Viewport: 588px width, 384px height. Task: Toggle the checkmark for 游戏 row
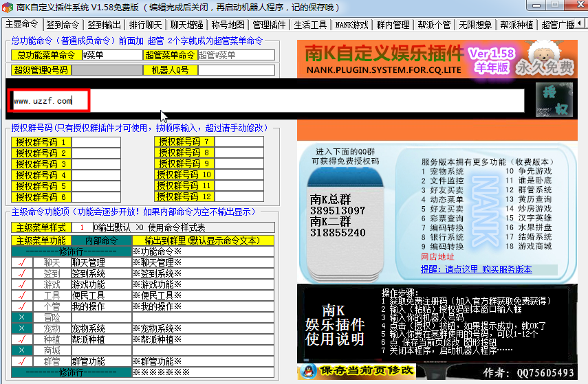pos(22,284)
